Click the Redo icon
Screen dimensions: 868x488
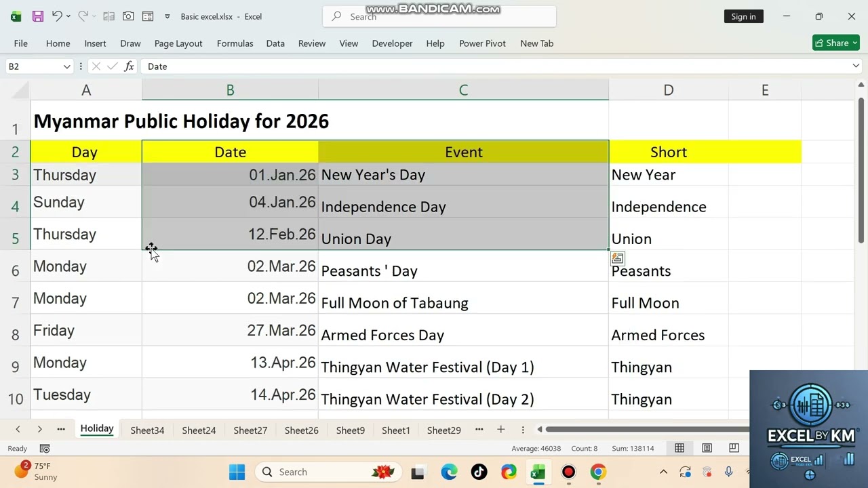pyautogui.click(x=83, y=16)
